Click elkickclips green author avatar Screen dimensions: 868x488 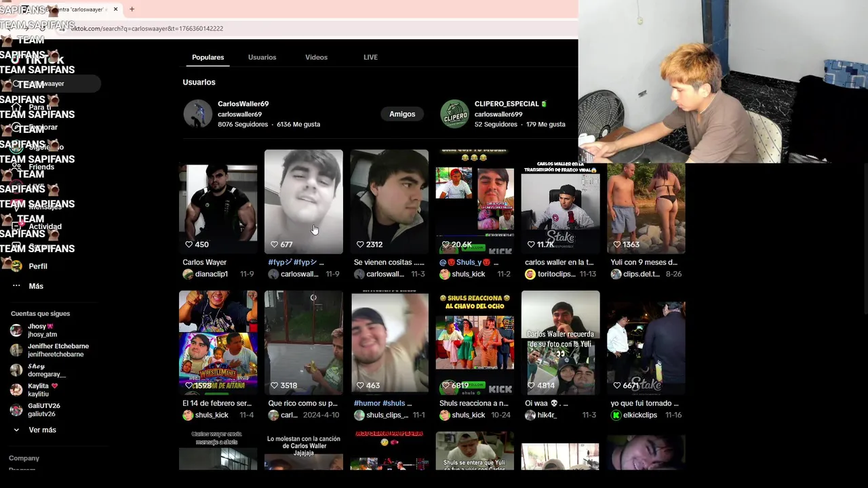click(x=616, y=415)
